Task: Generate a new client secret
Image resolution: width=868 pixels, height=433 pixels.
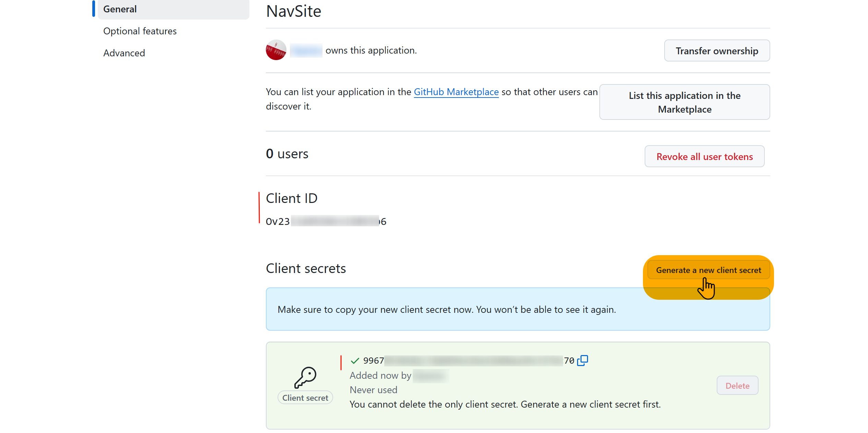Action: click(708, 270)
